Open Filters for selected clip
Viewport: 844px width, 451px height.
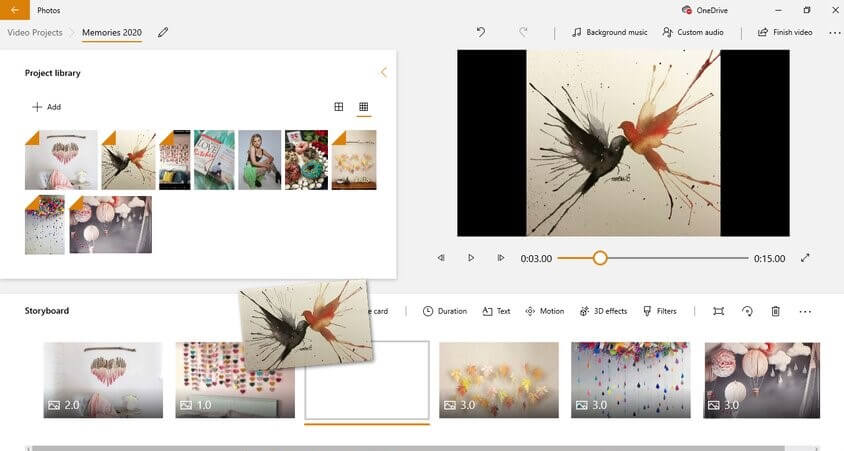click(x=659, y=311)
